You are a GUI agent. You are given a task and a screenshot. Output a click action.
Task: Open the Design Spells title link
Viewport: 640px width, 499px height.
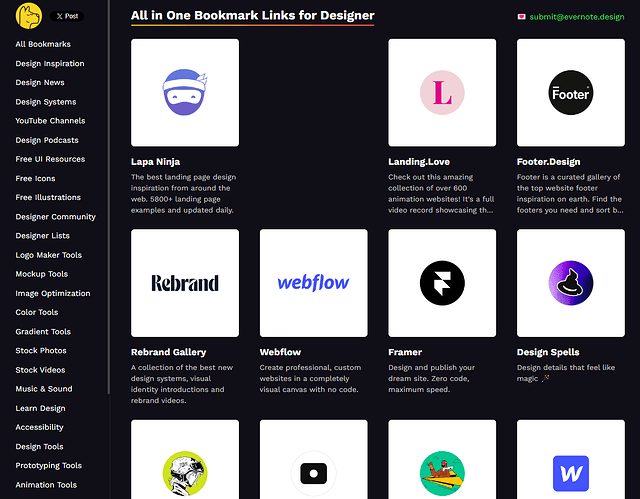pyautogui.click(x=548, y=352)
